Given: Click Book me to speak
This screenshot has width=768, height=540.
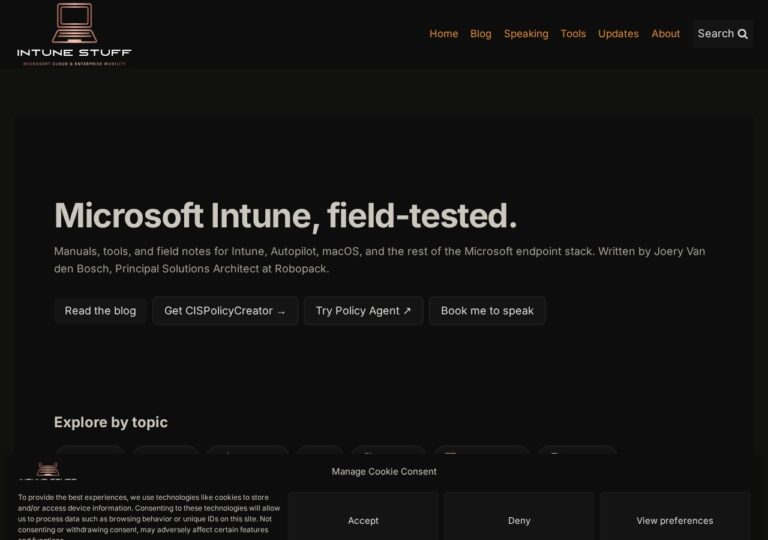Looking at the screenshot, I should (487, 311).
